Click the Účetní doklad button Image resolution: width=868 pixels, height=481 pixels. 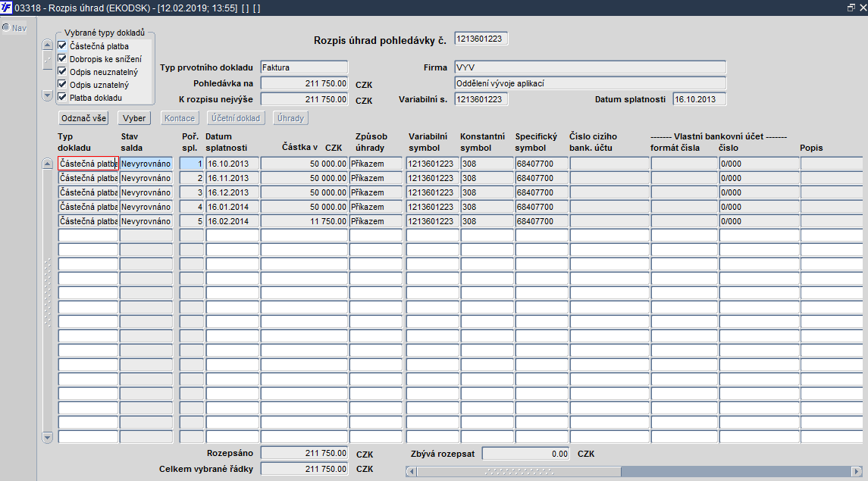tap(236, 118)
